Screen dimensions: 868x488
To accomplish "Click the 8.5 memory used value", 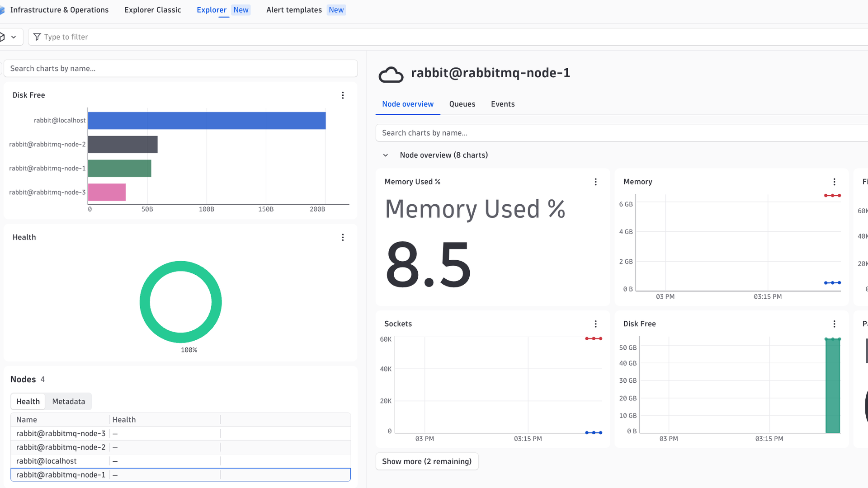I will [428, 265].
